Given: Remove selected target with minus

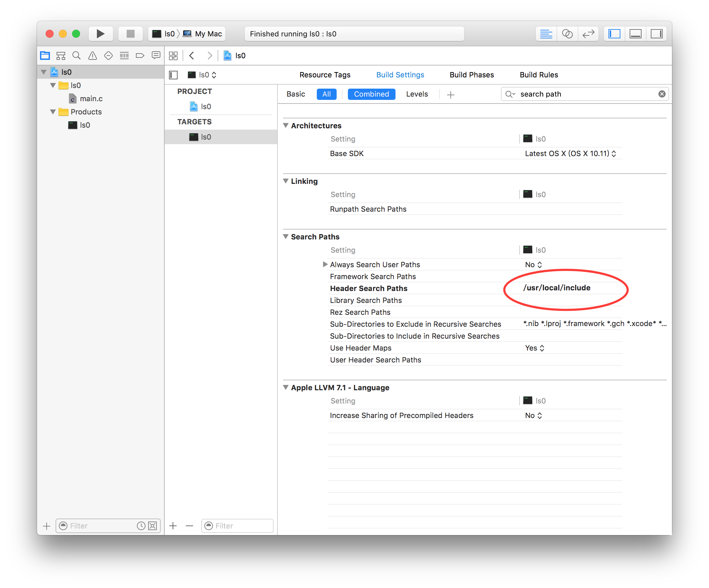Looking at the screenshot, I should coord(189,526).
